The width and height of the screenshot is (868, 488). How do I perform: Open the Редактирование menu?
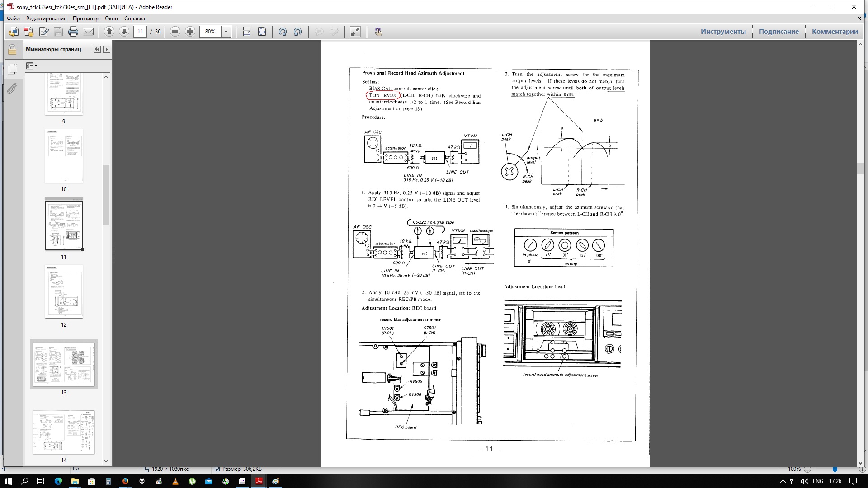(x=46, y=19)
